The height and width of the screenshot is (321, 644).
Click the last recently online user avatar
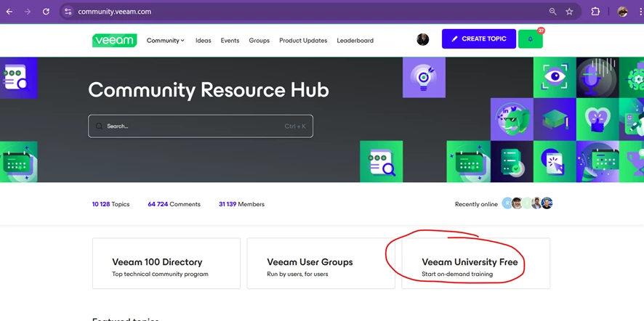[547, 203]
